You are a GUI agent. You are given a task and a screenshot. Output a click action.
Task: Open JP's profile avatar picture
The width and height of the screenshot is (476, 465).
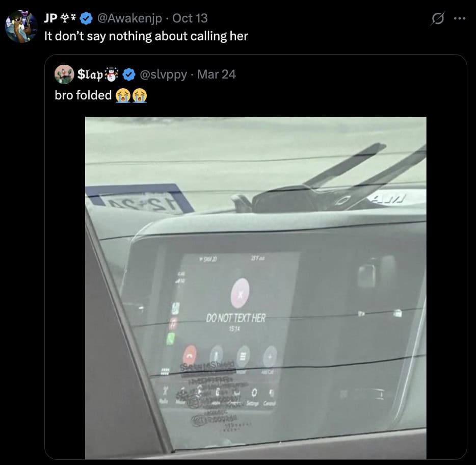[20, 26]
